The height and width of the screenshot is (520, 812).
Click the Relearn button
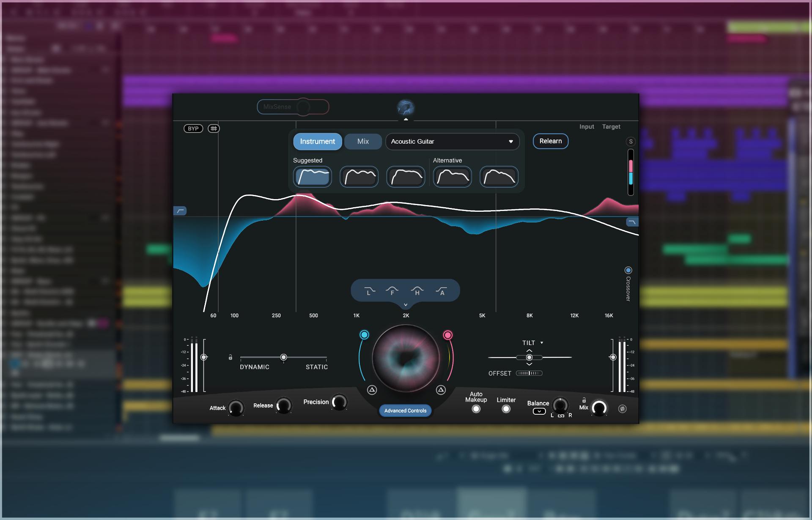(x=551, y=141)
